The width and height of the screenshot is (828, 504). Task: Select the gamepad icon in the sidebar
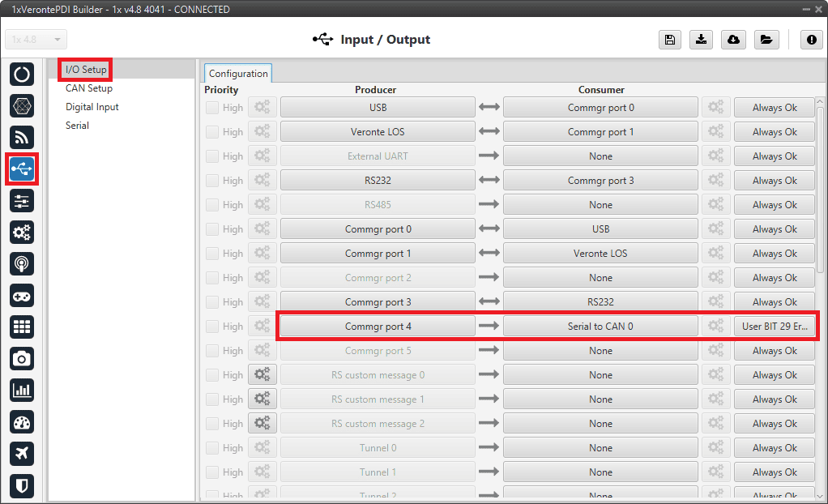[x=22, y=295]
